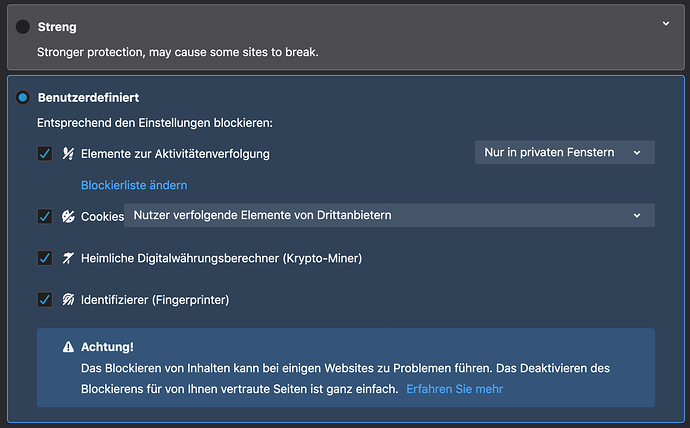Select the Streng radio button
This screenshot has height=428, width=690.
click(22, 27)
